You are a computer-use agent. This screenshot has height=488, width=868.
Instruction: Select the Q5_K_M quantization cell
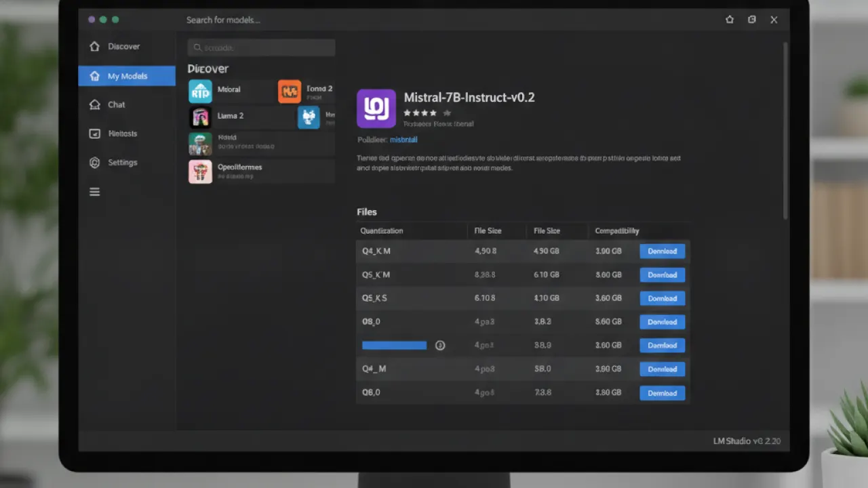[x=376, y=275]
